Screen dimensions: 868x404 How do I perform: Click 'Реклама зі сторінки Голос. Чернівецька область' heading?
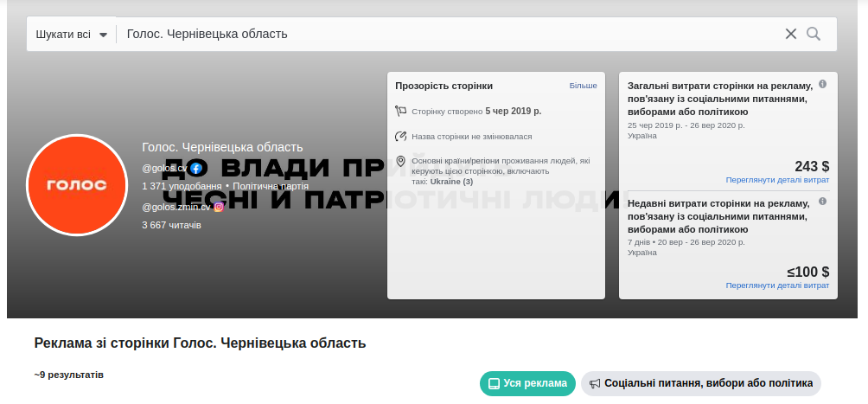(200, 343)
